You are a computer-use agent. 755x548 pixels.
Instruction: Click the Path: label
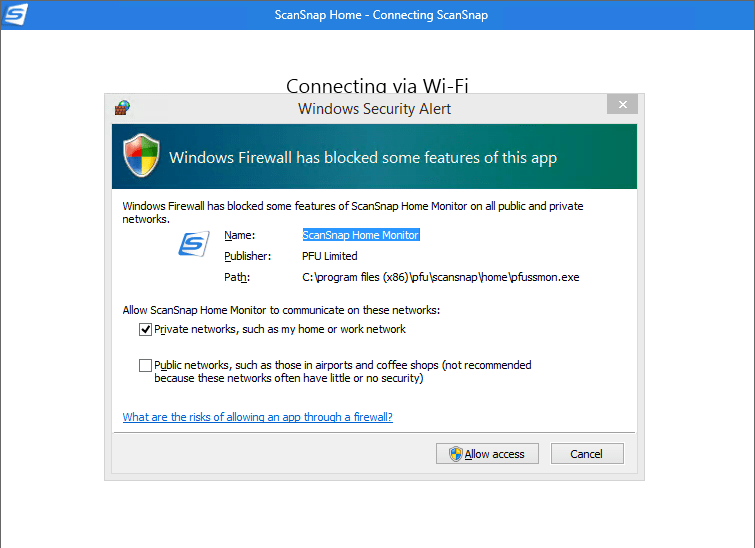pyautogui.click(x=238, y=277)
